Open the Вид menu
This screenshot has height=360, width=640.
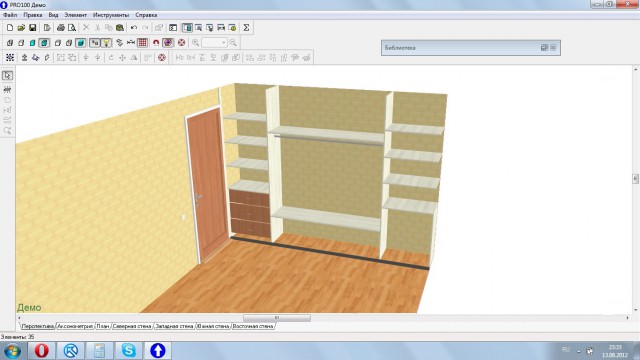tap(53, 15)
